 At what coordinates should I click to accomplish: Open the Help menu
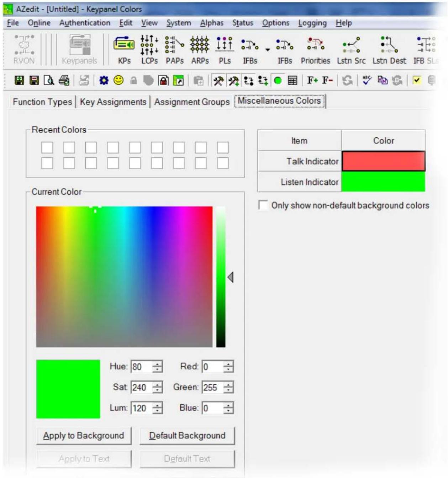pyautogui.click(x=344, y=23)
